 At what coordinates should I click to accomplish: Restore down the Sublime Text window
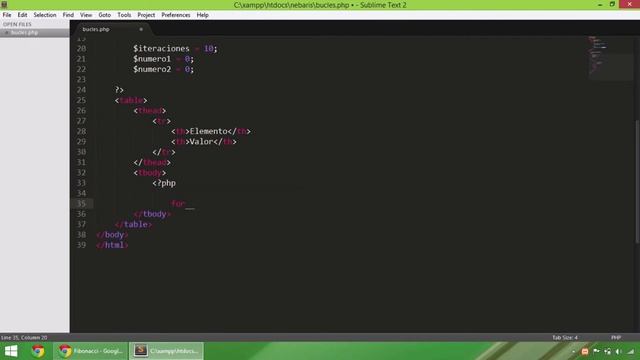click(612, 4)
